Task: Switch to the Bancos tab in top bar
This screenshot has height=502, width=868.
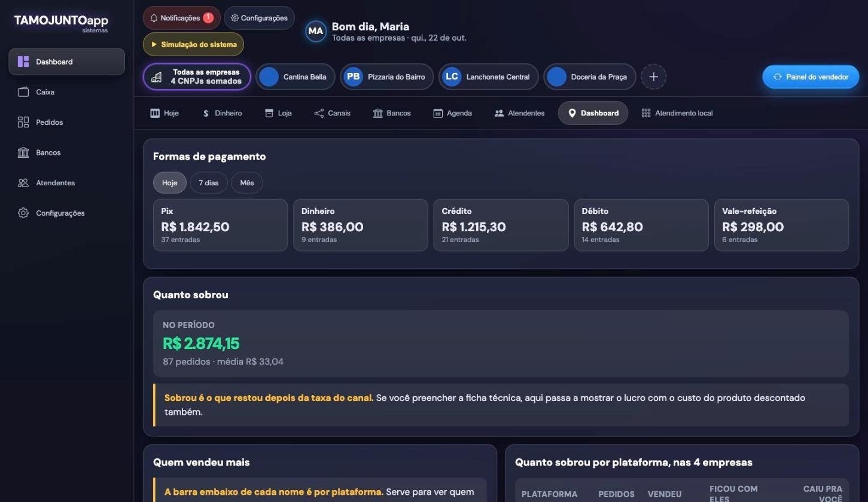Action: [392, 113]
